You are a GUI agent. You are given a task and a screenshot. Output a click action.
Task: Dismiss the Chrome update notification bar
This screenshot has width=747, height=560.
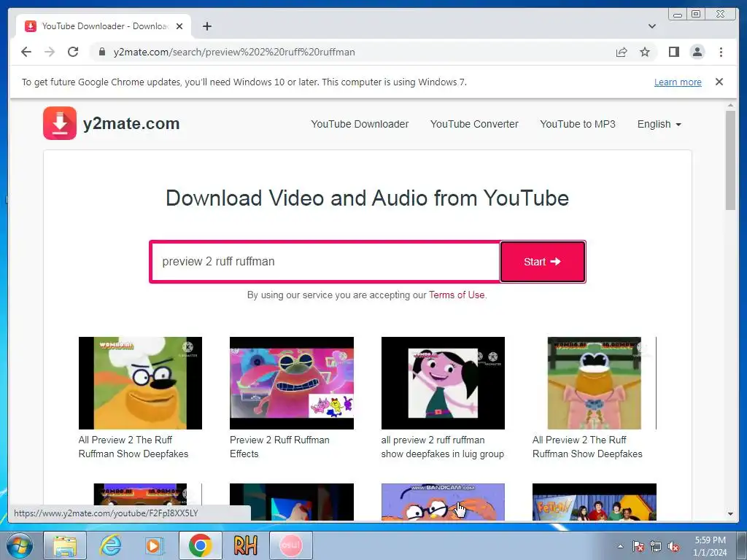click(719, 82)
